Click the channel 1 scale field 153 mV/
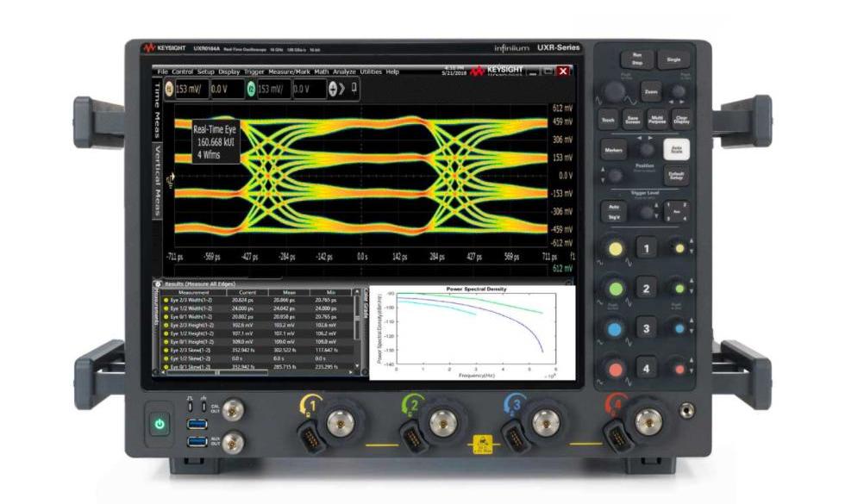This screenshot has width=864, height=504. (191, 89)
